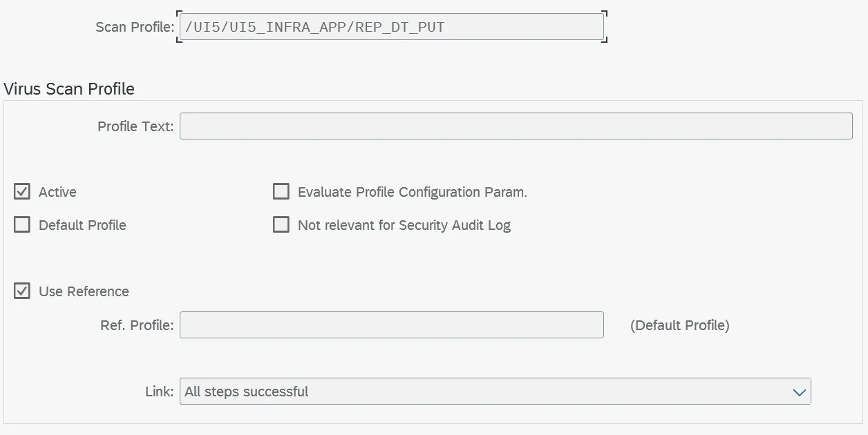Click the "Profile Text:" field label
This screenshot has height=435, width=868.
(135, 126)
